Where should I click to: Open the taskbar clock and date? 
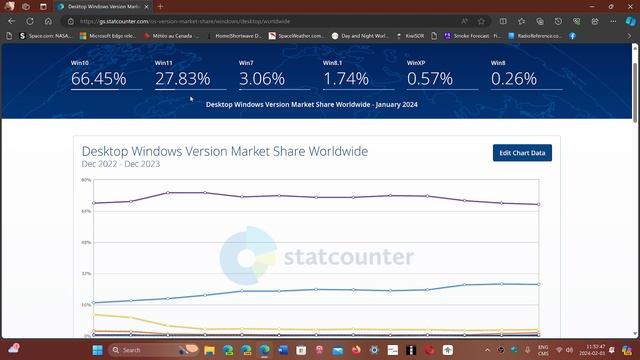tap(592, 350)
